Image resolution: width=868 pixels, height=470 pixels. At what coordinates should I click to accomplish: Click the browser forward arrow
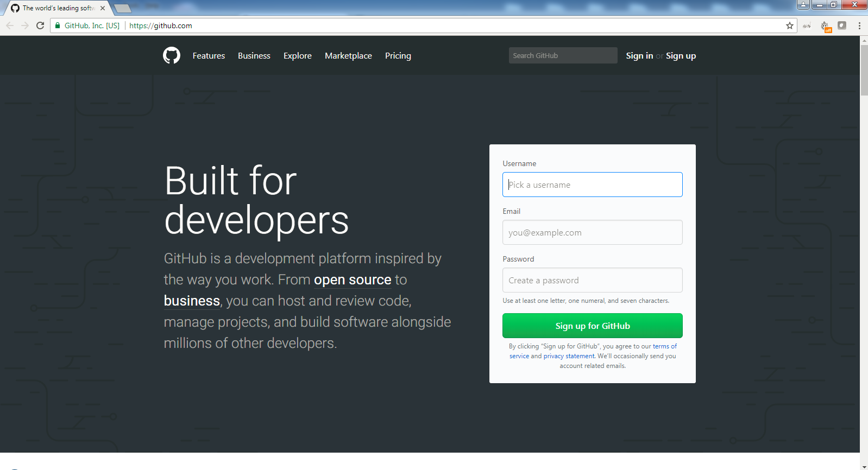(x=25, y=26)
